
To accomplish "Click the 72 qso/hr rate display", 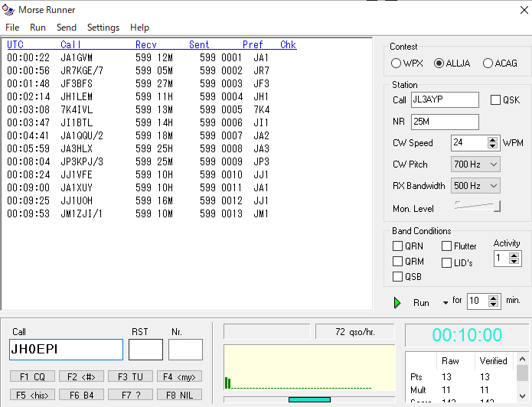I will 355,332.
